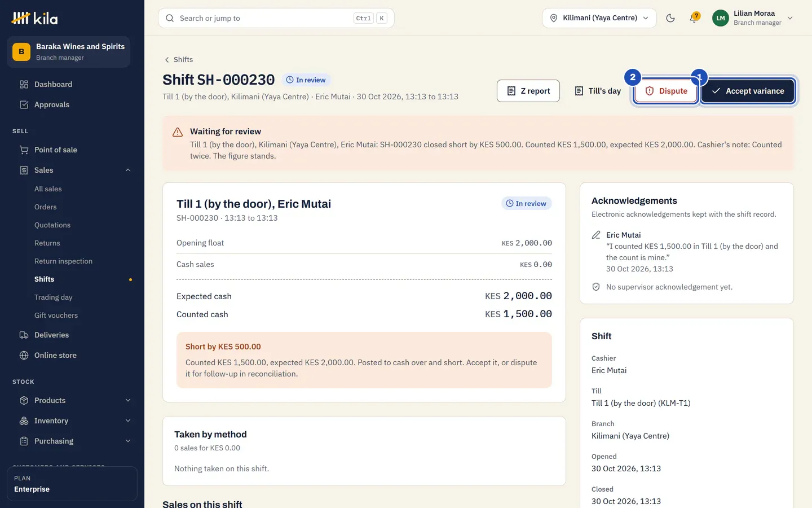Go back to Shifts breadcrumb
Screen dimensions: 812x508
(x=179, y=60)
